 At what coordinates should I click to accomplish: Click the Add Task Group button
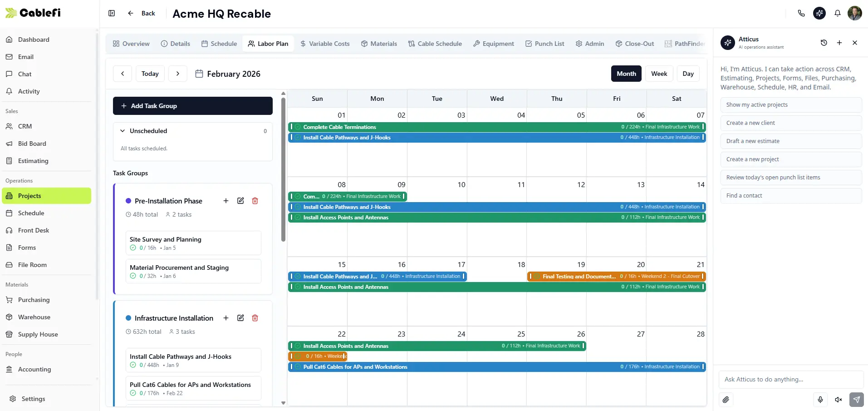click(193, 106)
